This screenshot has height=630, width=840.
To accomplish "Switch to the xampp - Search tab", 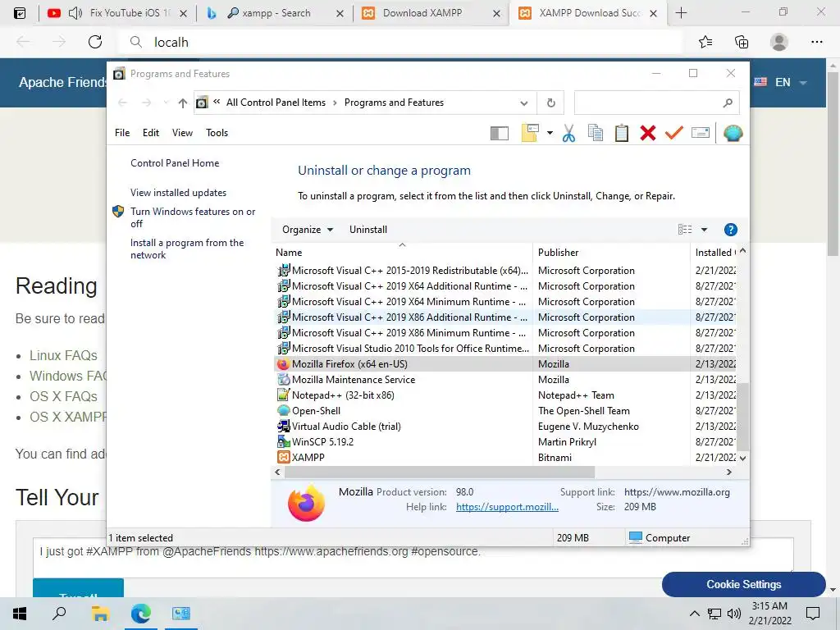I will pyautogui.click(x=276, y=13).
